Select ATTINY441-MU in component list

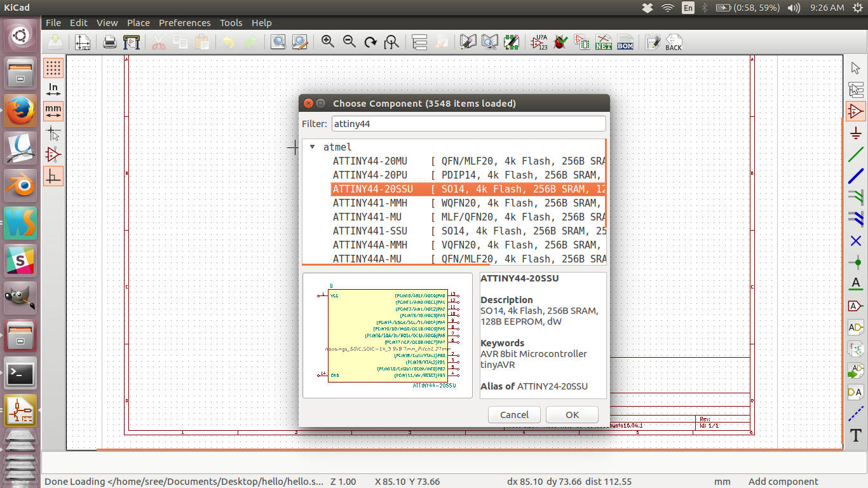click(469, 217)
